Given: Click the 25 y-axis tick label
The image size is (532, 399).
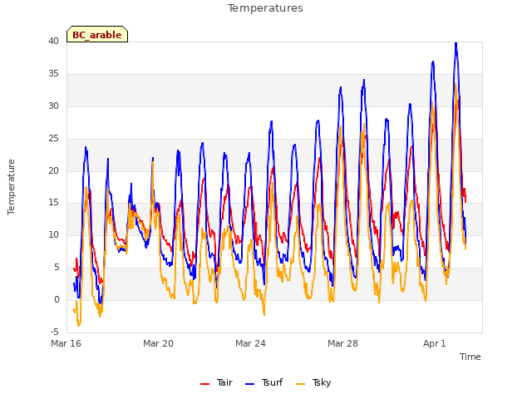Looking at the screenshot, I should [x=53, y=139].
